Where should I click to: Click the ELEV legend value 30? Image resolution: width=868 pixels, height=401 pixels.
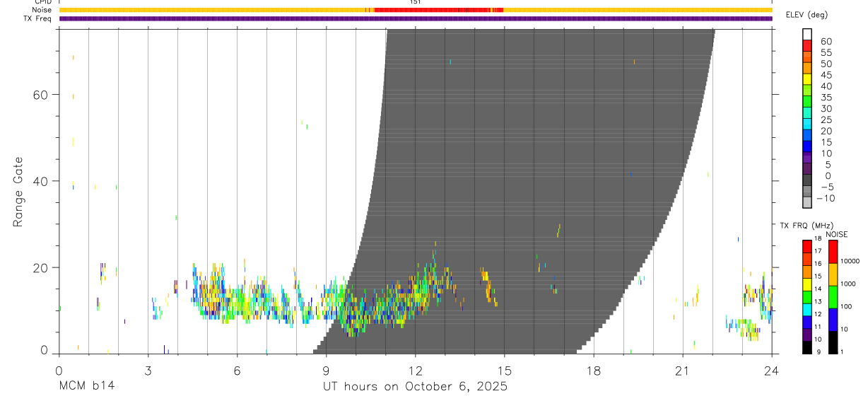pos(825,108)
